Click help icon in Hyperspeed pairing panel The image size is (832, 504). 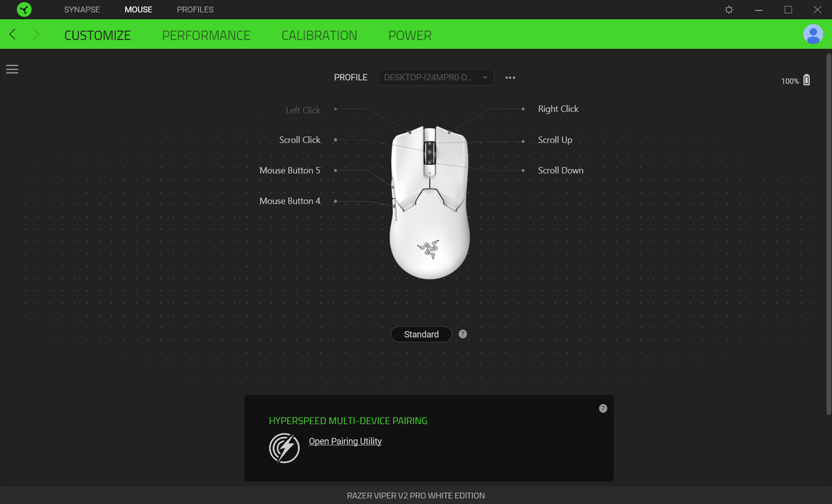603,408
